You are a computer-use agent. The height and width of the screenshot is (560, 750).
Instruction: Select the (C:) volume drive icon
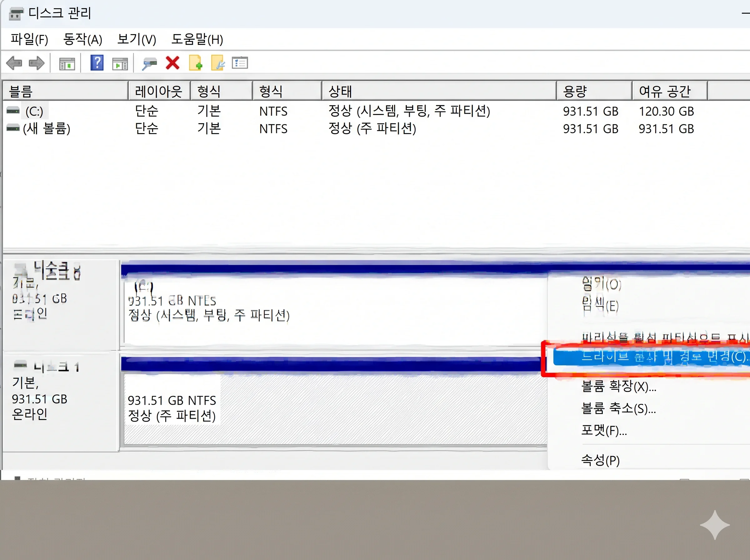click(x=13, y=111)
